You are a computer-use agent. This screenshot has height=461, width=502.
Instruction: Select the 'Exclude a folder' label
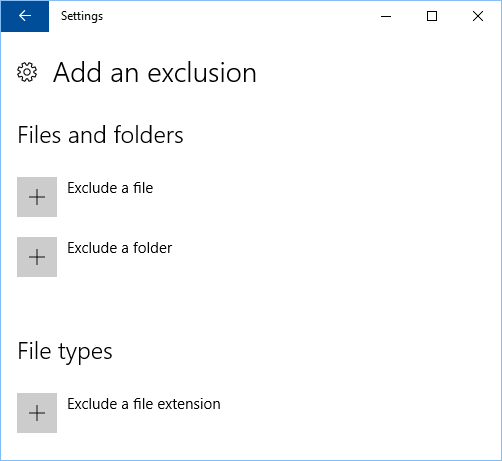pos(120,248)
